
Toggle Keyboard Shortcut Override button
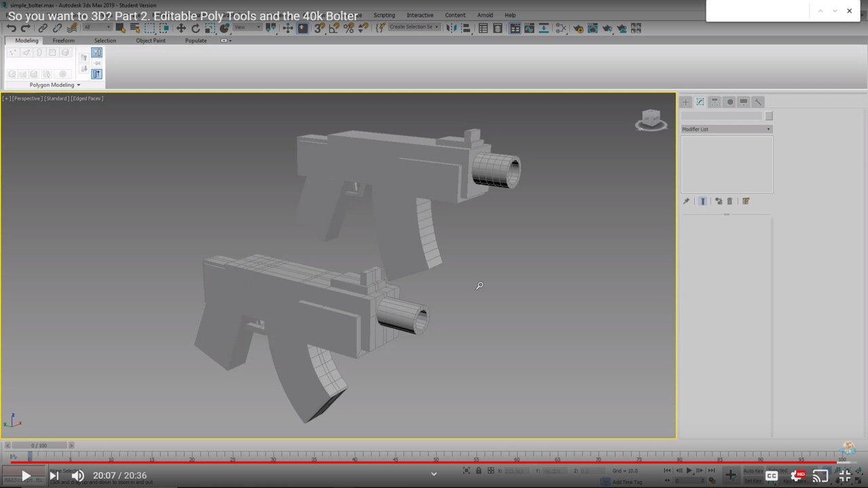302,28
